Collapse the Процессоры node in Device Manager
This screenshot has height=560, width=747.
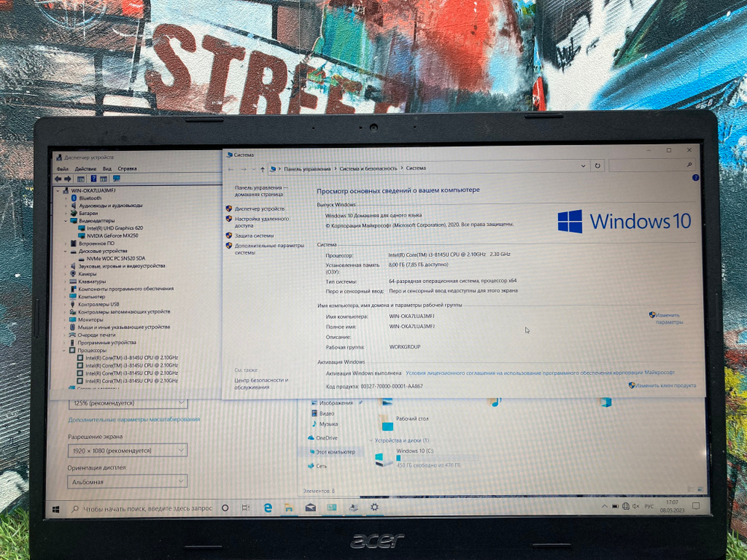click(64, 349)
